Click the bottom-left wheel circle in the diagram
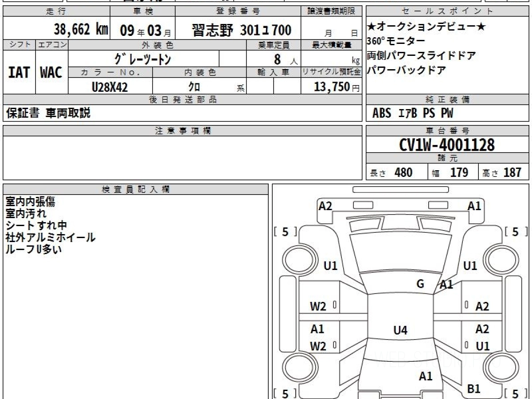This screenshot has width=532, height=399. pos(296,368)
